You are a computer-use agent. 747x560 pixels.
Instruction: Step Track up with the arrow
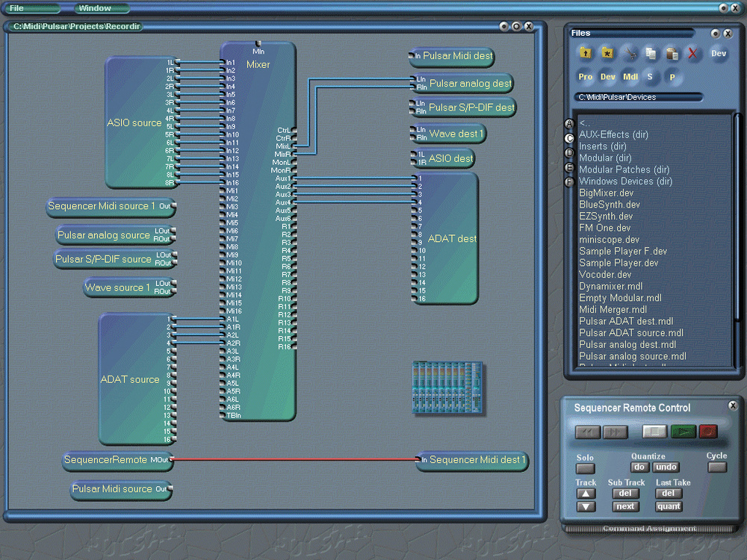click(x=586, y=494)
